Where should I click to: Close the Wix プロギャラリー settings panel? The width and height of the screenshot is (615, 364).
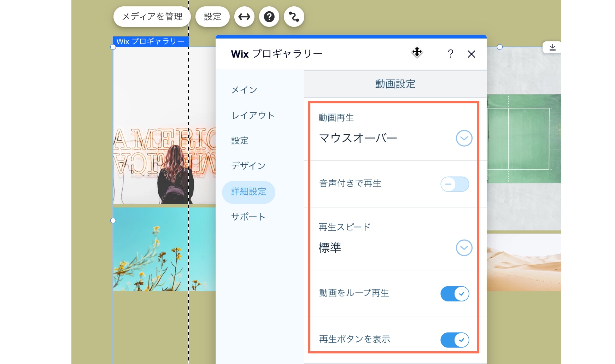click(x=472, y=54)
